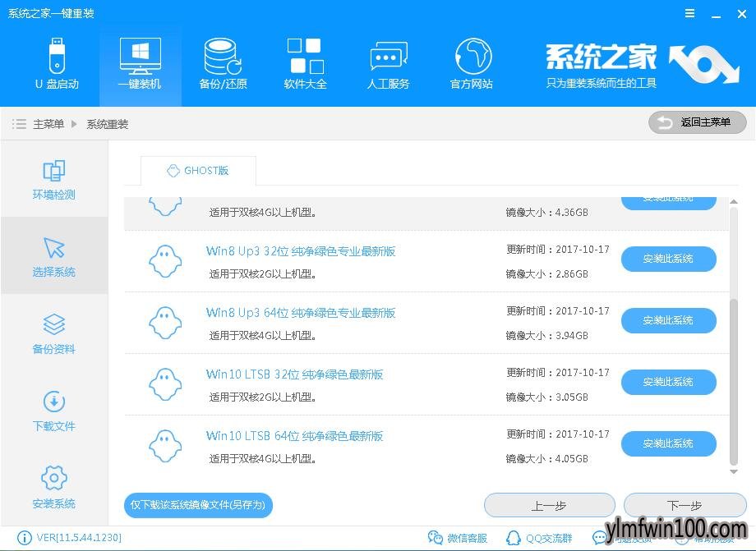Click scroll-up arrow of system list
This screenshot has height=551, width=756.
734,201
